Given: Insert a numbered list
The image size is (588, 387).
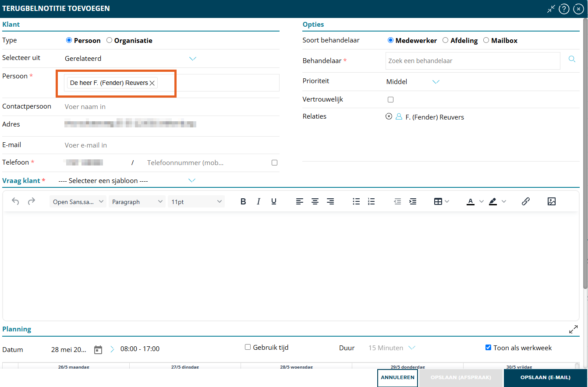Looking at the screenshot, I should 372,201.
